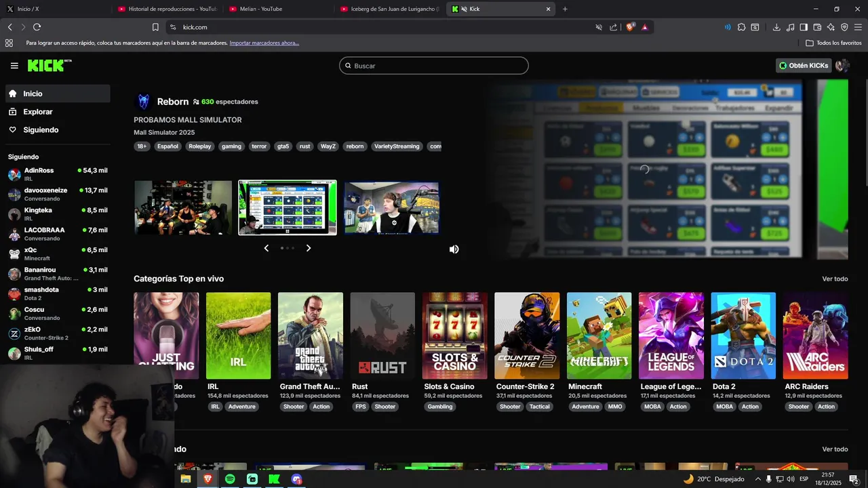
Task: Select the VarietyStreaming tag
Action: (397, 146)
